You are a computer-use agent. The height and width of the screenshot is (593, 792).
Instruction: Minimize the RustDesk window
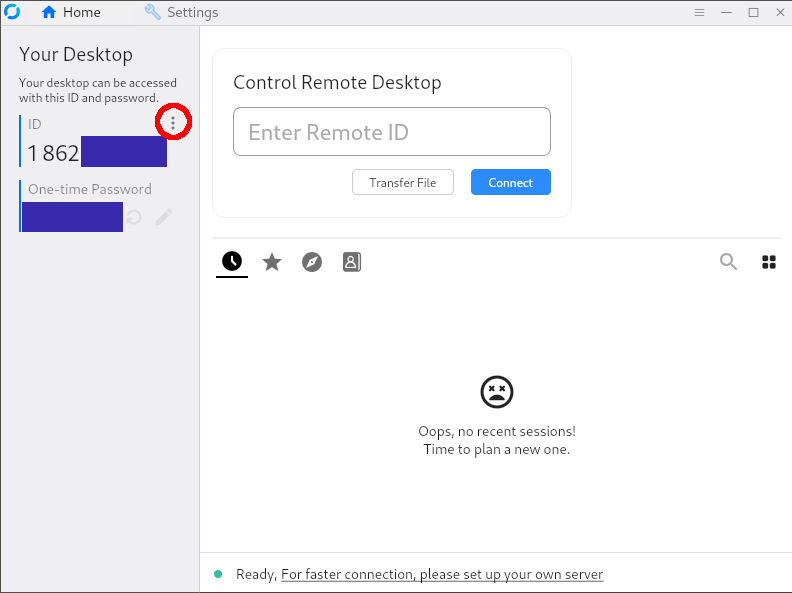point(726,12)
